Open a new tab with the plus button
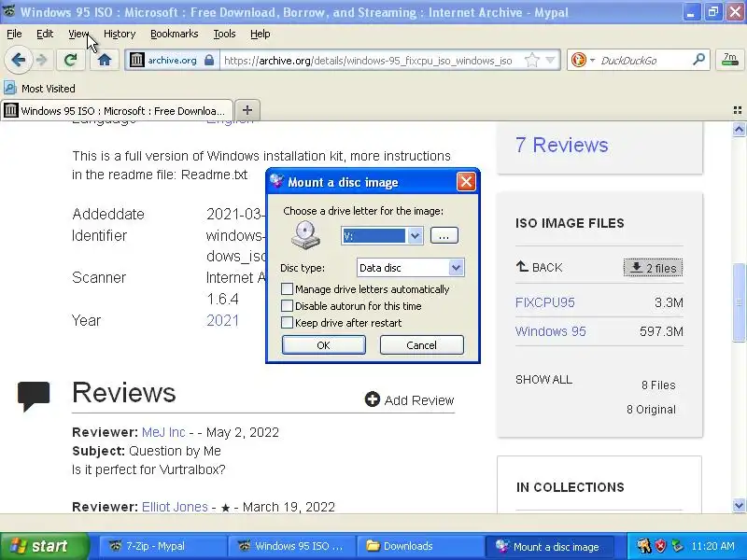The width and height of the screenshot is (747, 560). pos(247,110)
